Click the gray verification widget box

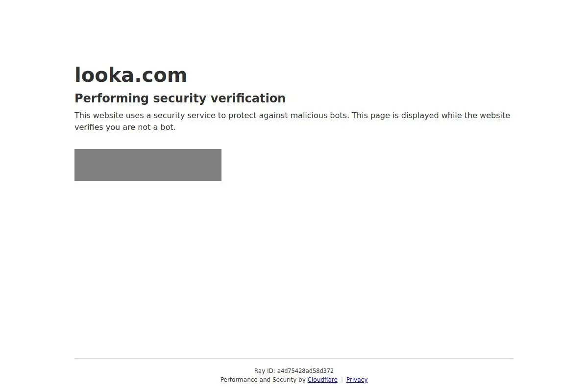click(x=148, y=165)
